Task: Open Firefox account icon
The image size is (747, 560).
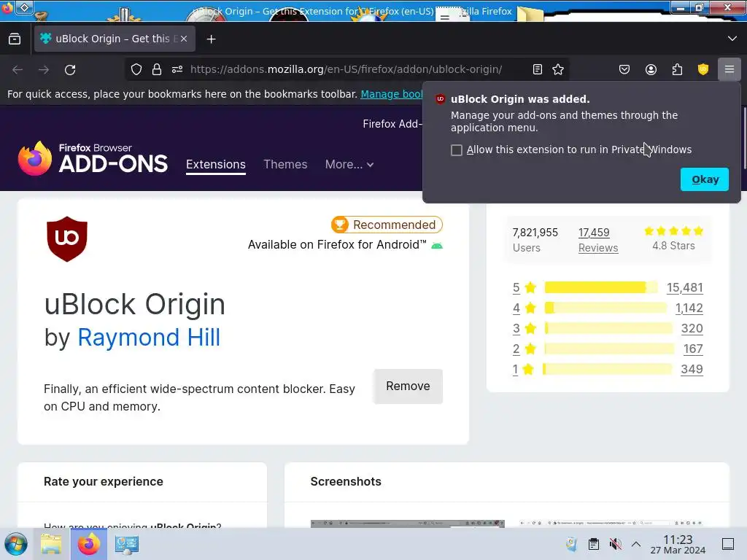Action: [x=651, y=69]
